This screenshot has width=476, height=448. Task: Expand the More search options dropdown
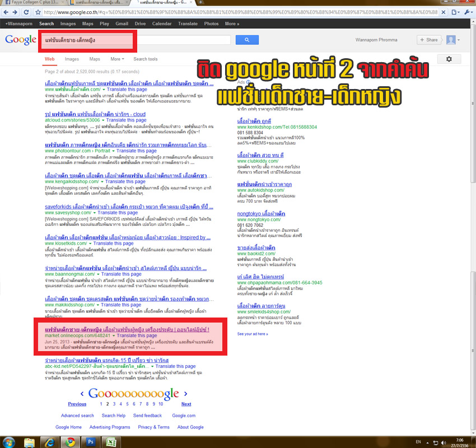point(117,59)
